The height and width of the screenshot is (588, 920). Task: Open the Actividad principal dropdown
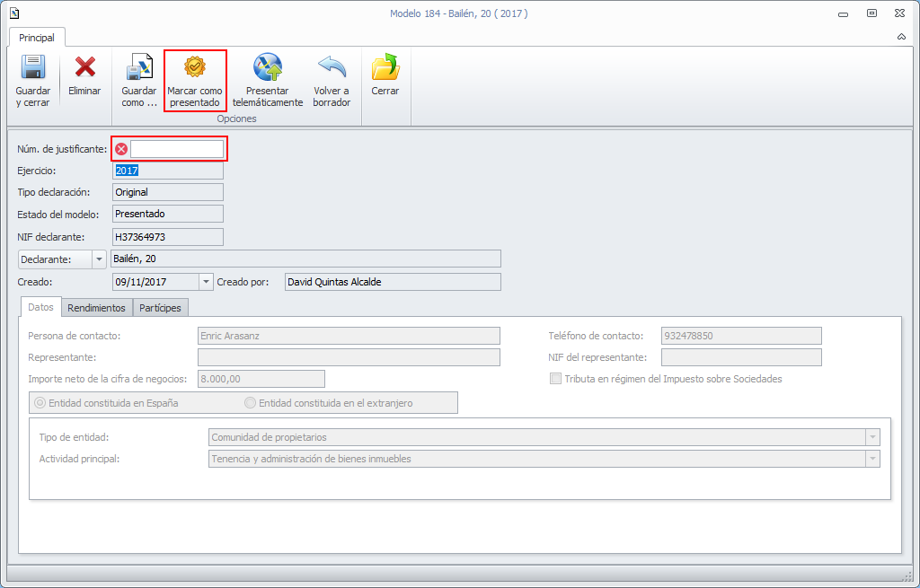872,459
